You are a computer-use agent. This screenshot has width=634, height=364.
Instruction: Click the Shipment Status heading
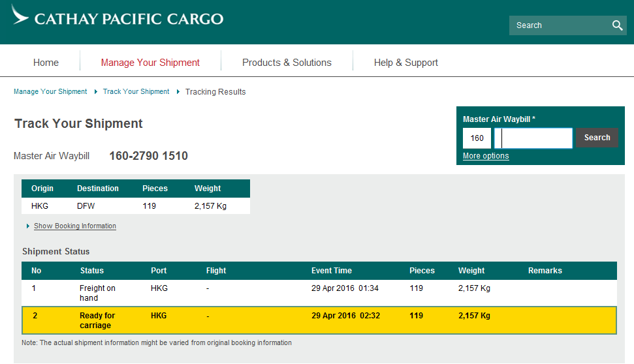click(x=55, y=251)
